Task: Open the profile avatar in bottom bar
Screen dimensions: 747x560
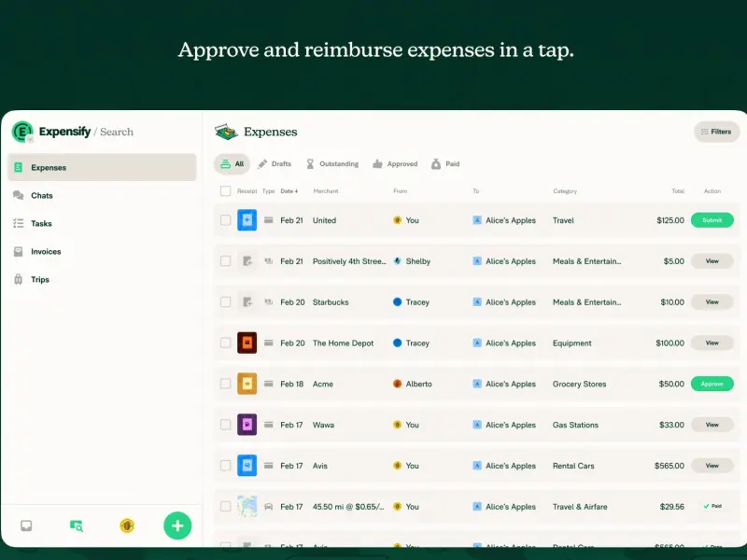Action: pyautogui.click(x=127, y=525)
